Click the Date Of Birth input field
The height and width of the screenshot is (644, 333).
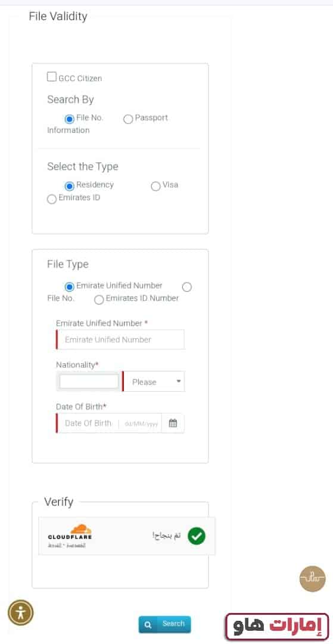108,423
